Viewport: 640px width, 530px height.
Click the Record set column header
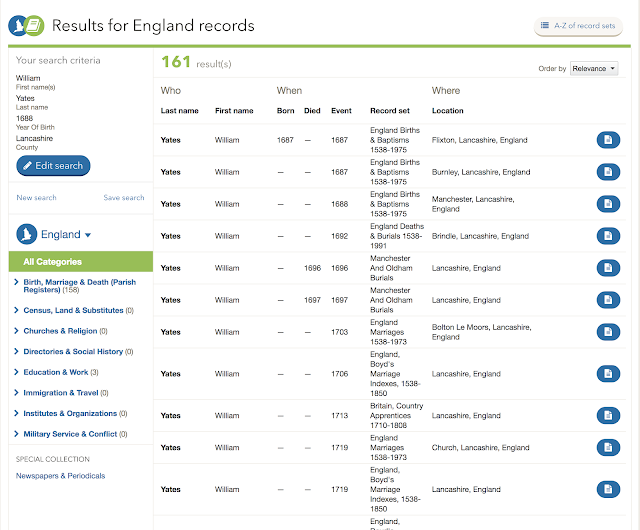[x=390, y=111]
